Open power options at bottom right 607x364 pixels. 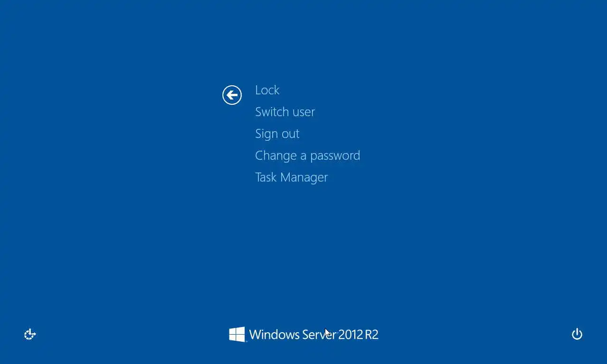coord(577,334)
